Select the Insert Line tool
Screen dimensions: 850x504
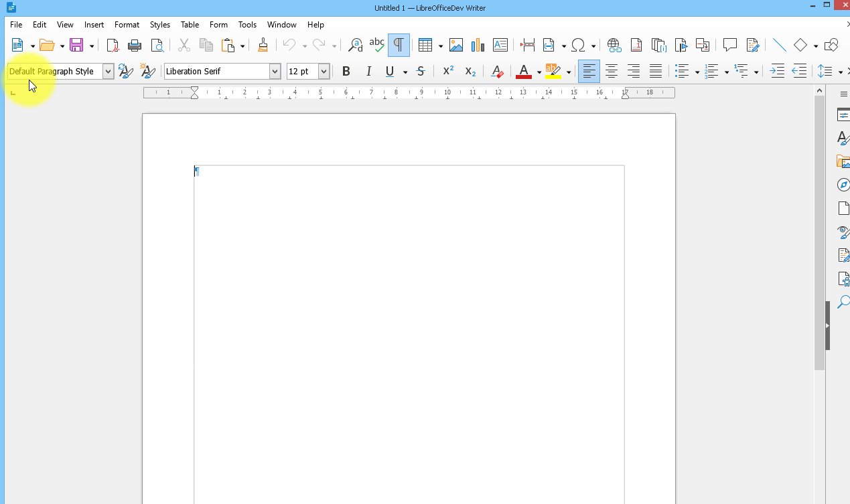(x=779, y=46)
